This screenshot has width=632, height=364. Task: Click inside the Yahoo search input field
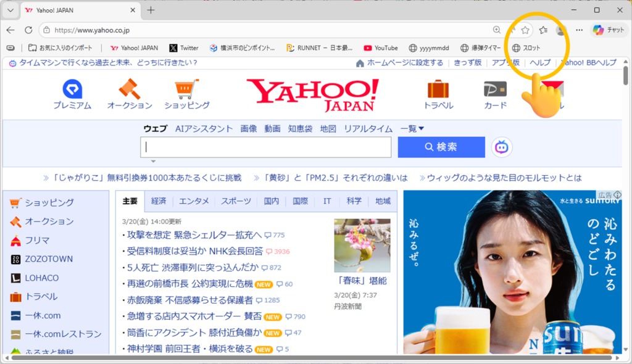tap(267, 147)
